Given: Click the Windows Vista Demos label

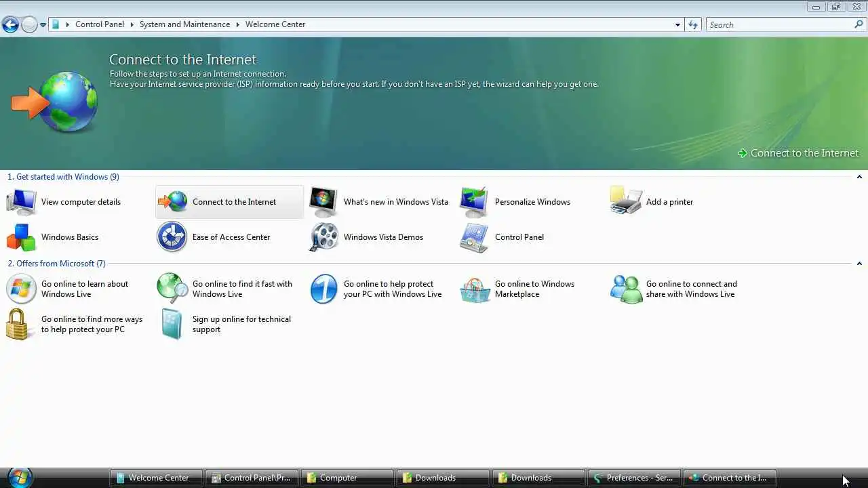Looking at the screenshot, I should (383, 237).
